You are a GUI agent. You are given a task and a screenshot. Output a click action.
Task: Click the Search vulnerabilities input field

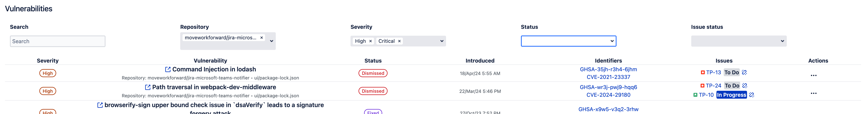point(58,41)
